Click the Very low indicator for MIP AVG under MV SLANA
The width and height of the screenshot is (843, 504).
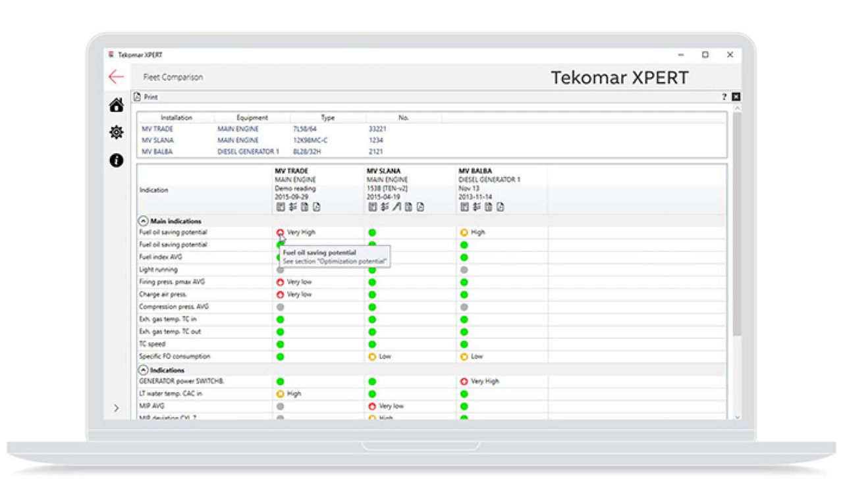click(x=373, y=406)
